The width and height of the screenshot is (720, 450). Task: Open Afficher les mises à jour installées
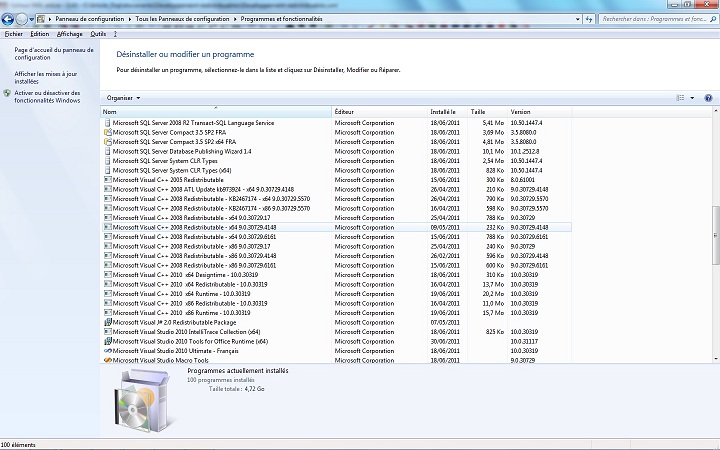click(45, 77)
